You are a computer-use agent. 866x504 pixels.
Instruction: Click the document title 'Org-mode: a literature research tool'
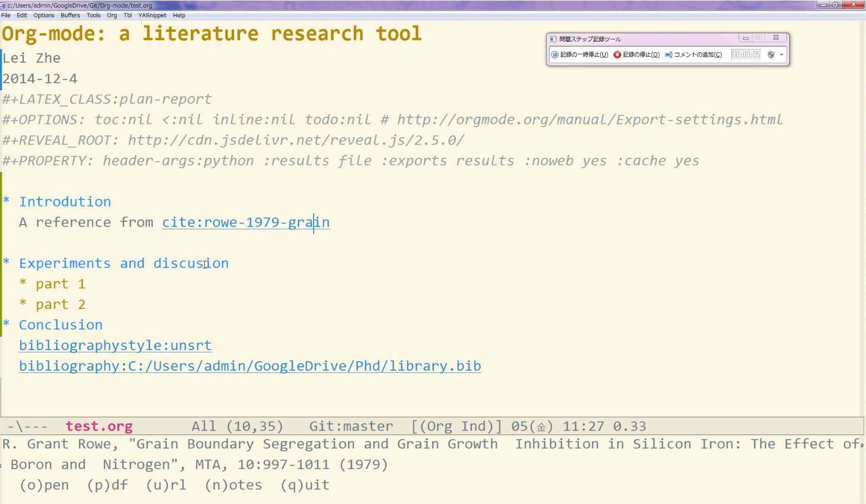tap(212, 33)
